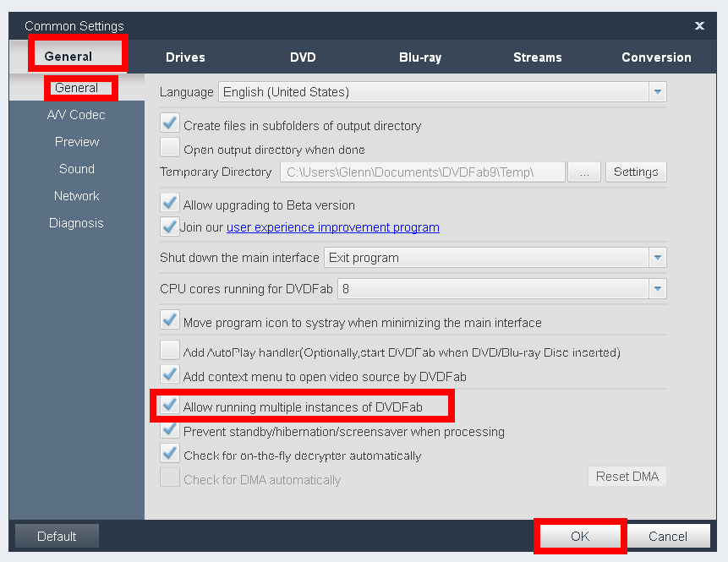Toggle Check for on-the-fly decrypter checkbox
Viewport: 728px width, 562px height.
pos(170,453)
